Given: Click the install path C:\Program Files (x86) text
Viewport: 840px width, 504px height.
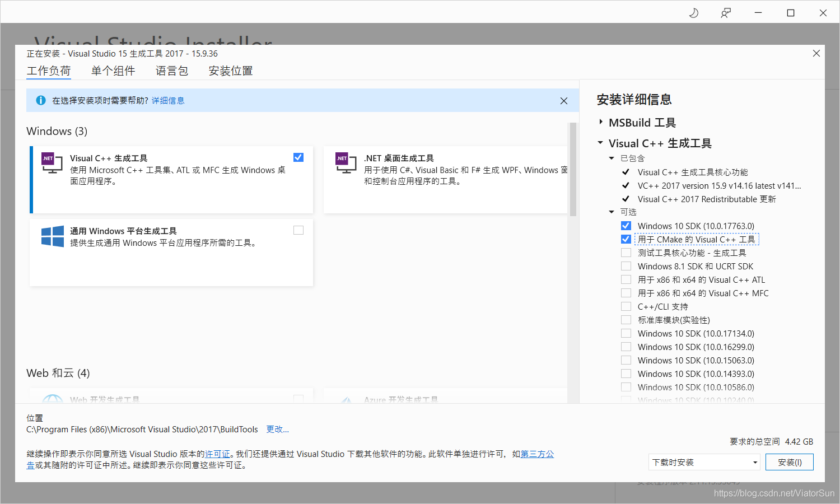Looking at the screenshot, I should click(142, 430).
